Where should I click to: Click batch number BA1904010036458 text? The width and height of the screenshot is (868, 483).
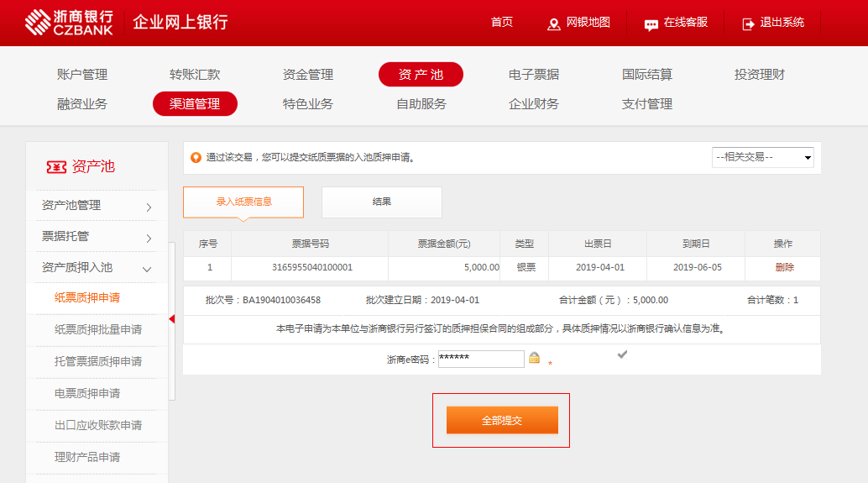tap(281, 300)
